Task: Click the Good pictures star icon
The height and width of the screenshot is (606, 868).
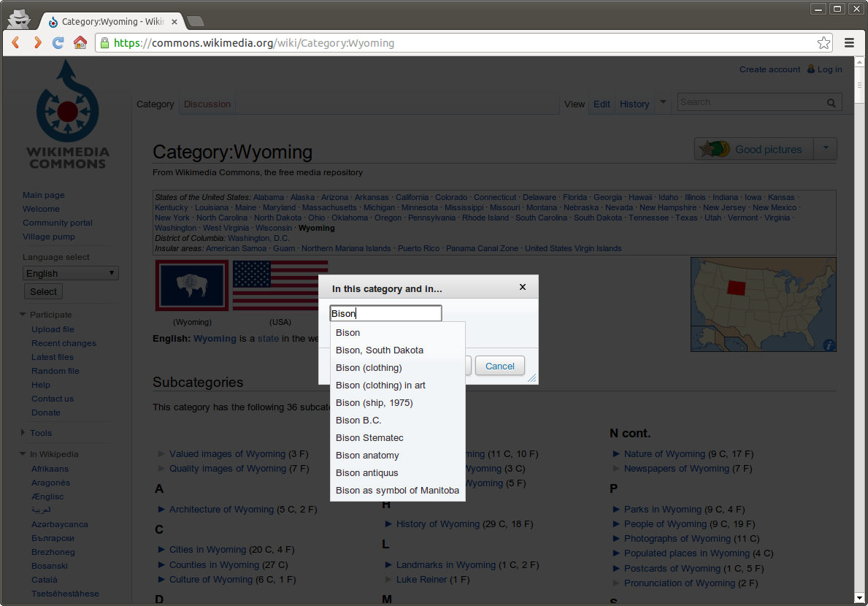Action: (715, 149)
